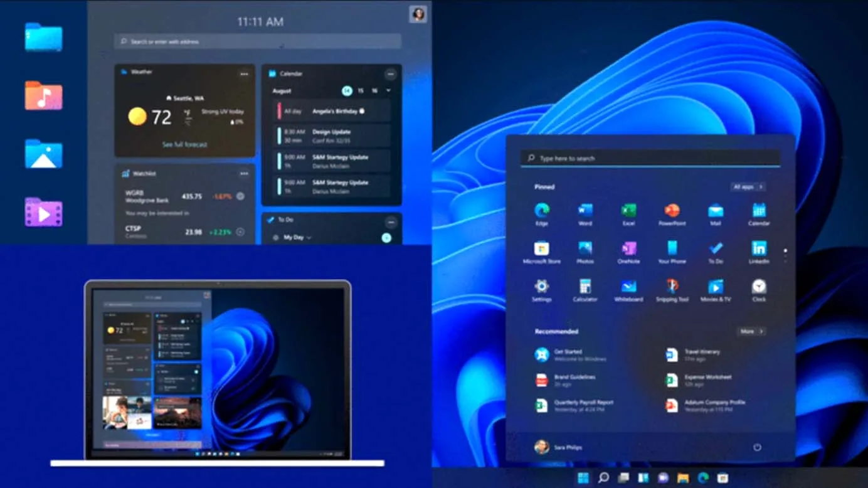Open Brand Guidelines recommended file
868x488 pixels.
[565, 380]
